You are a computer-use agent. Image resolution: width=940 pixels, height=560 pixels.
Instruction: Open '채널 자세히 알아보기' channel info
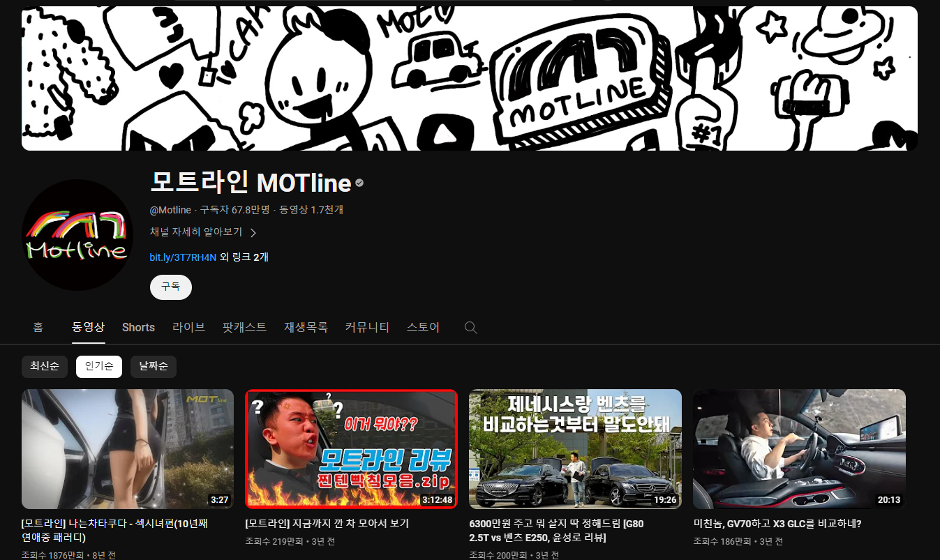tap(196, 232)
